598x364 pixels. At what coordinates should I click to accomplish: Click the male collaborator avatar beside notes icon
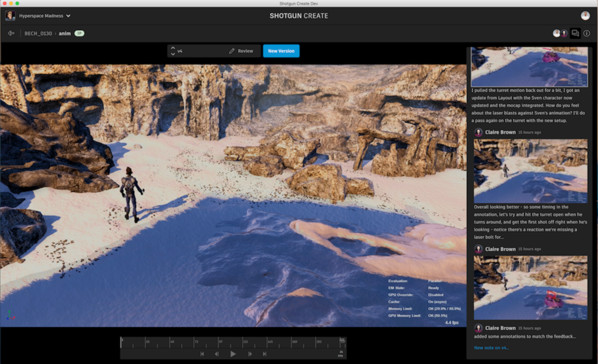pos(557,33)
